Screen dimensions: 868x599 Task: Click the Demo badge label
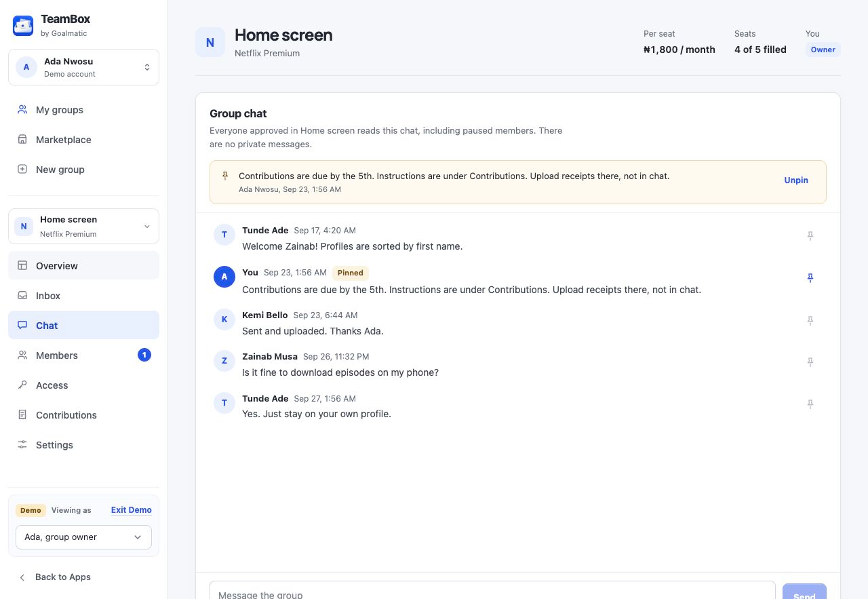coord(31,510)
